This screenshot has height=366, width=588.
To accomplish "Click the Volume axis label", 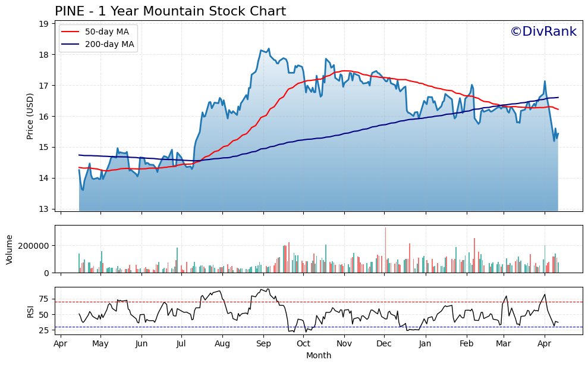I will point(10,249).
